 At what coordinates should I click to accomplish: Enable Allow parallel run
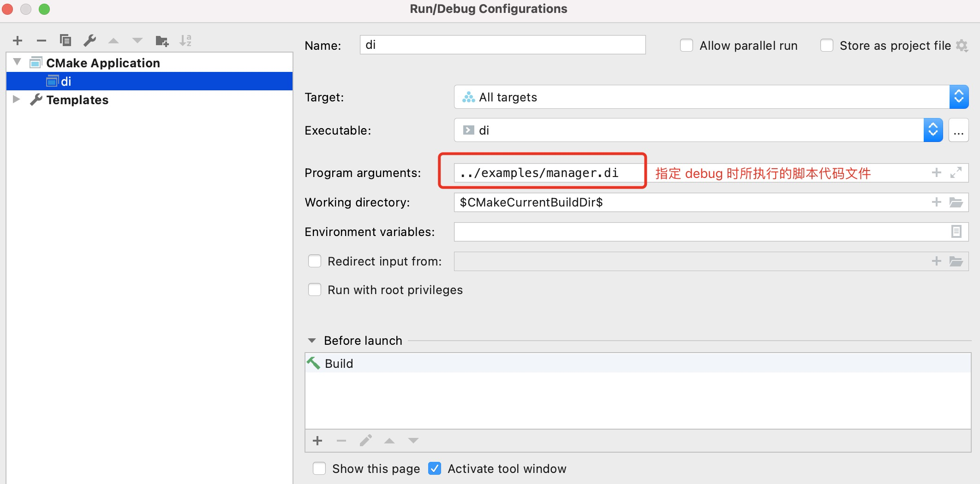coord(687,46)
